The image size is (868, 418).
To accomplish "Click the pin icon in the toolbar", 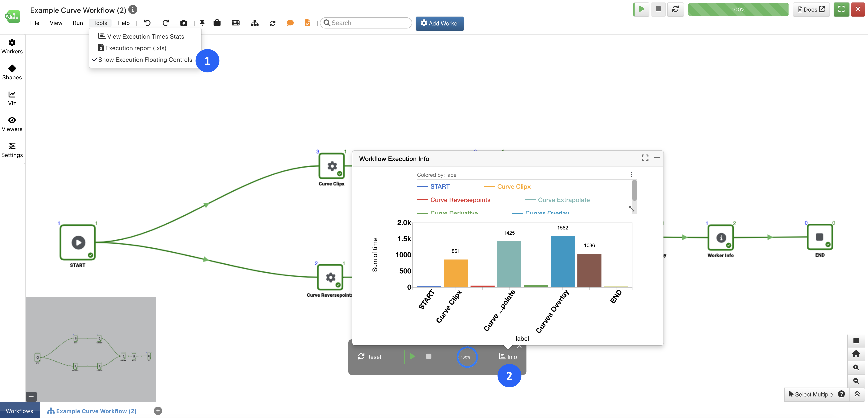I will click(x=202, y=23).
